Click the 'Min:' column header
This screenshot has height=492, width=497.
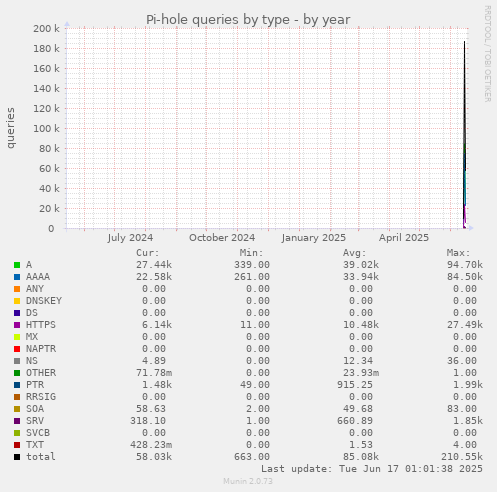click(x=251, y=253)
